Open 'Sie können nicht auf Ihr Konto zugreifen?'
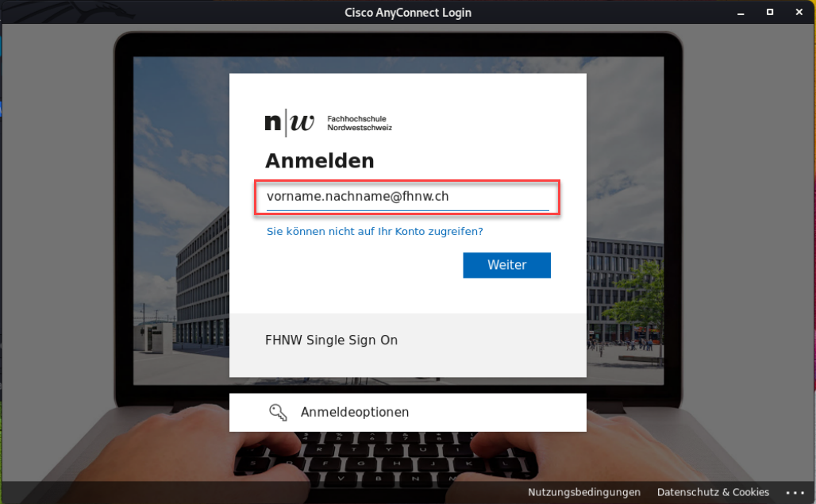The width and height of the screenshot is (816, 504). pyautogui.click(x=375, y=232)
